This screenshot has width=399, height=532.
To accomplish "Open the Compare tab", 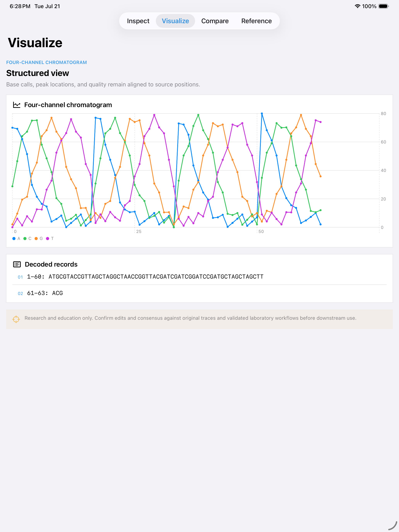I will pos(215,21).
